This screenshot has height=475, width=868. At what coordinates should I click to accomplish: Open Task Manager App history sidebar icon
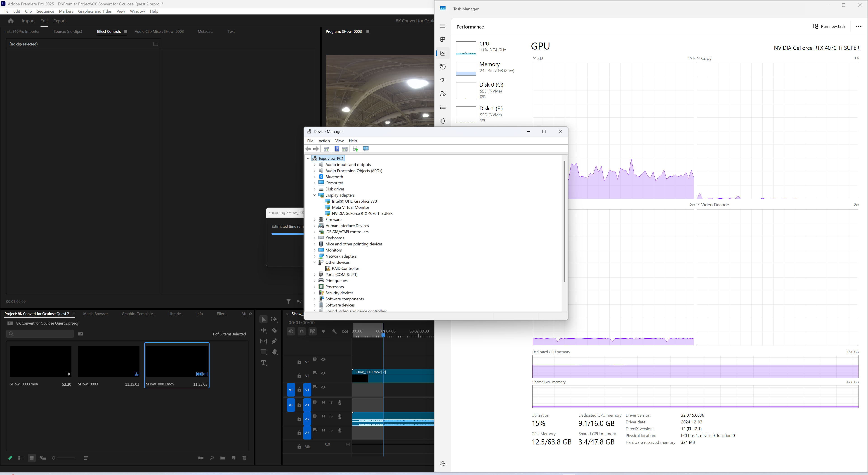click(443, 67)
